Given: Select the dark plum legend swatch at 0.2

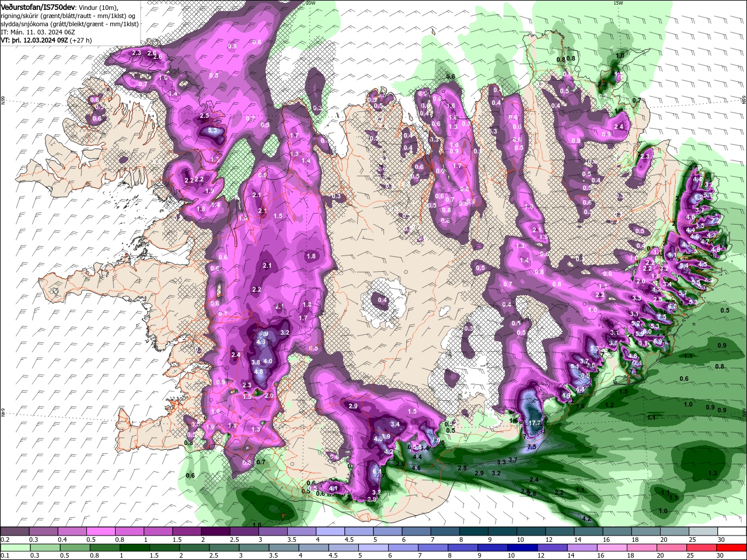Looking at the screenshot, I should point(15,531).
